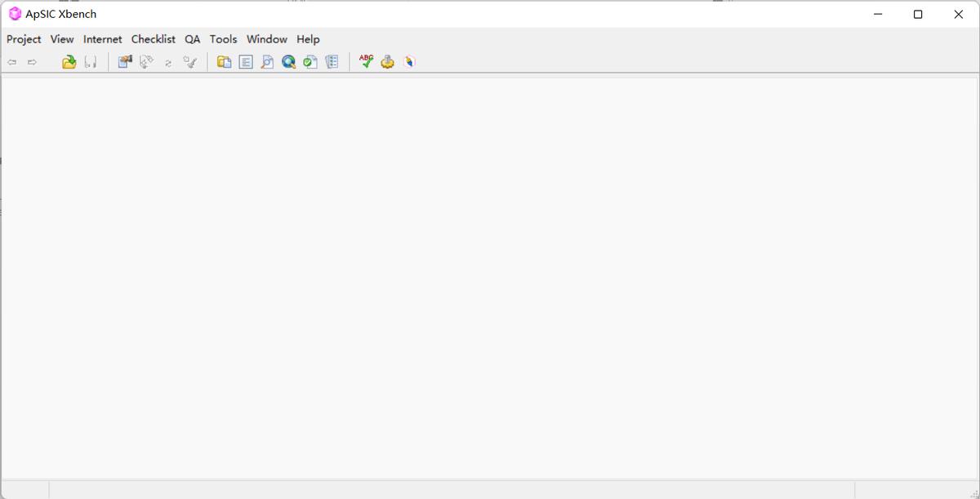Viewport: 980px width, 499px height.
Task: Click the grayed wrench-and-key icon
Action: [190, 62]
